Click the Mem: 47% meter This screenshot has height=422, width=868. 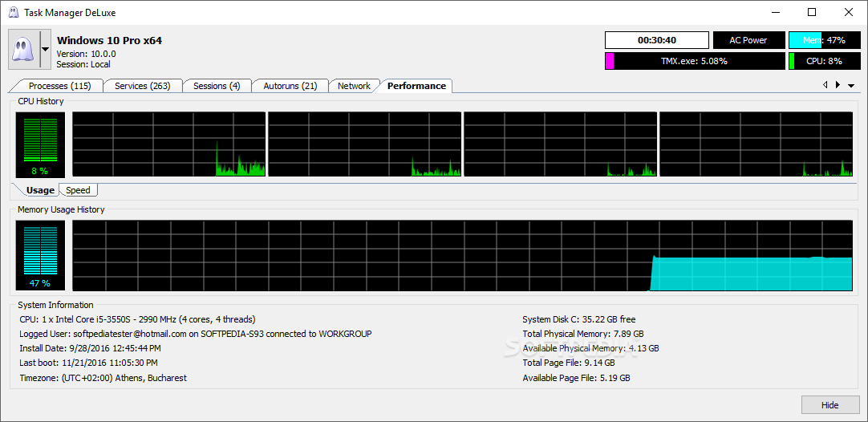pyautogui.click(x=824, y=40)
